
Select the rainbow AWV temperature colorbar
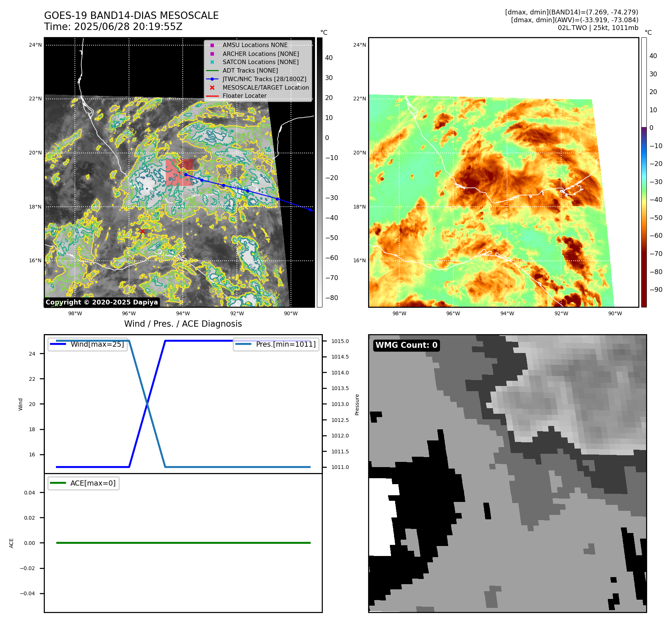coord(644,172)
